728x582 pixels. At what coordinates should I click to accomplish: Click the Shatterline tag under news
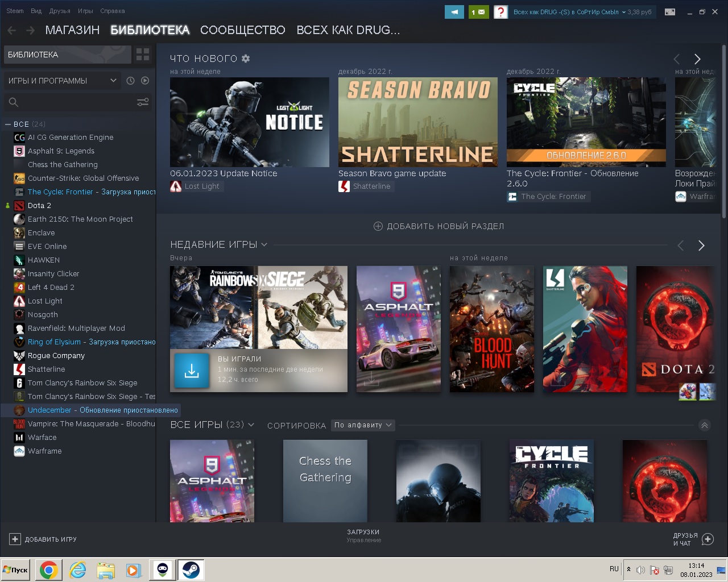pyautogui.click(x=365, y=186)
